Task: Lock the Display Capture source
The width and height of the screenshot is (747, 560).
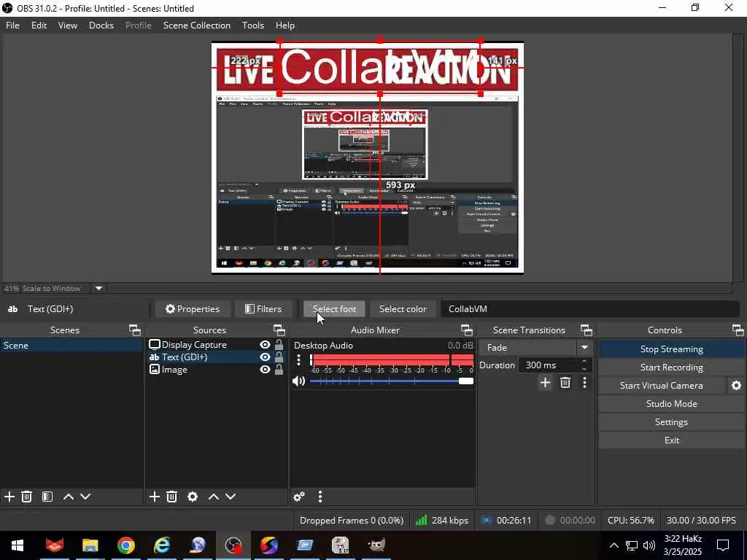Action: tap(279, 344)
